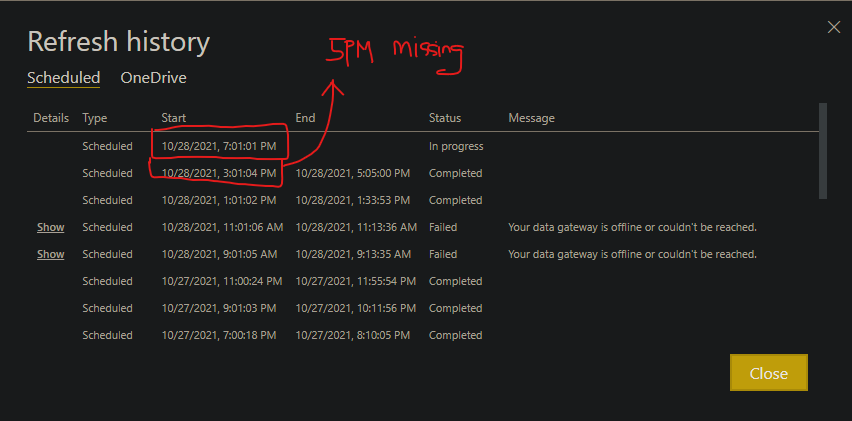The height and width of the screenshot is (421, 852).
Task: Click Failed status of 11:01:06 AM refresh
Action: tap(443, 227)
